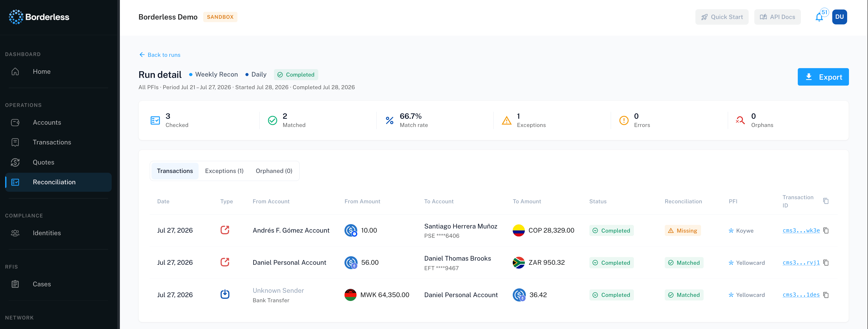Click Matched badge in MWK 64,350.00 row

coord(684,295)
